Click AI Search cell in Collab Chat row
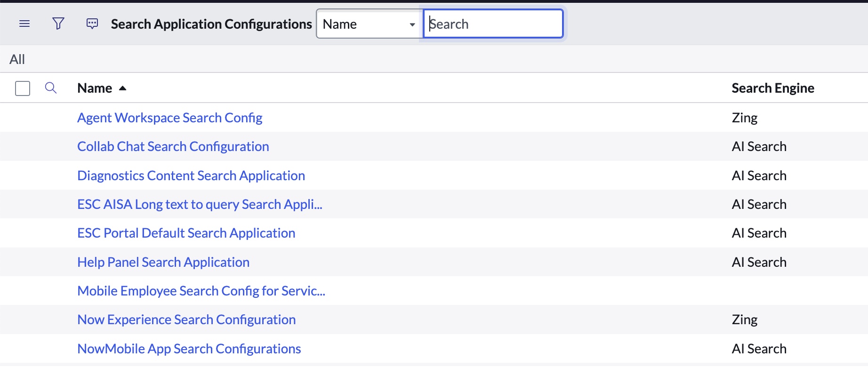Screen dimensions: 868x367 point(759,146)
